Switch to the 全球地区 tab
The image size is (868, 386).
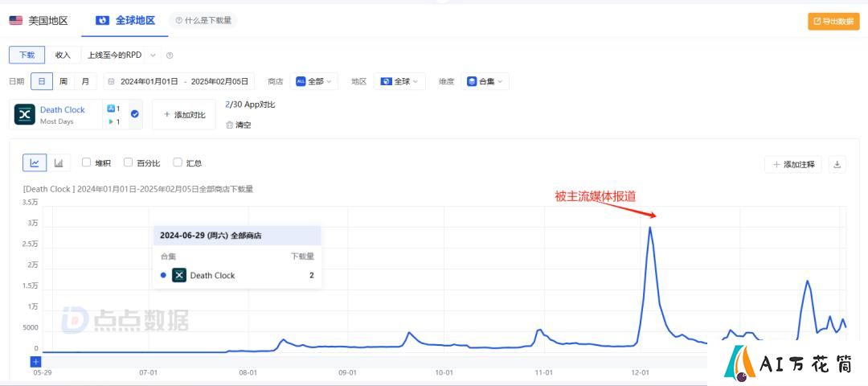click(125, 20)
